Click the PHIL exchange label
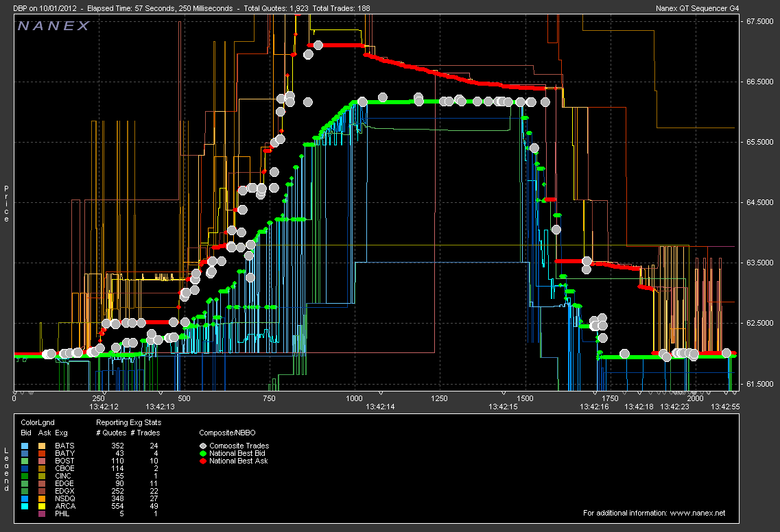 pos(62,513)
